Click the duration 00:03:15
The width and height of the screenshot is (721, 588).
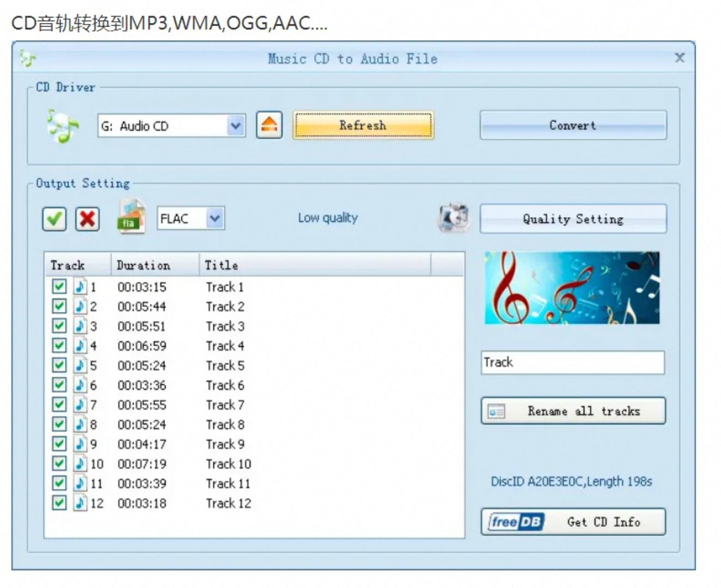142,287
